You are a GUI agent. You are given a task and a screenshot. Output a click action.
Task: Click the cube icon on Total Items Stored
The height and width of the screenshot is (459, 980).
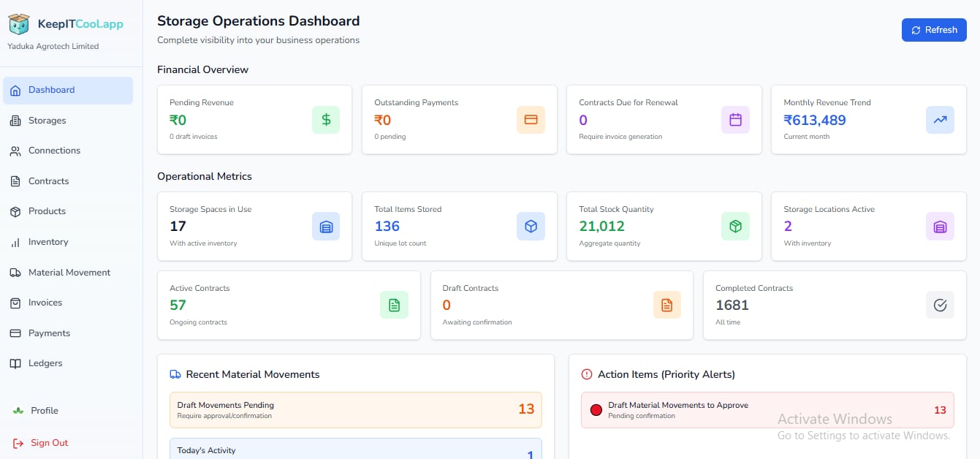pyautogui.click(x=531, y=227)
